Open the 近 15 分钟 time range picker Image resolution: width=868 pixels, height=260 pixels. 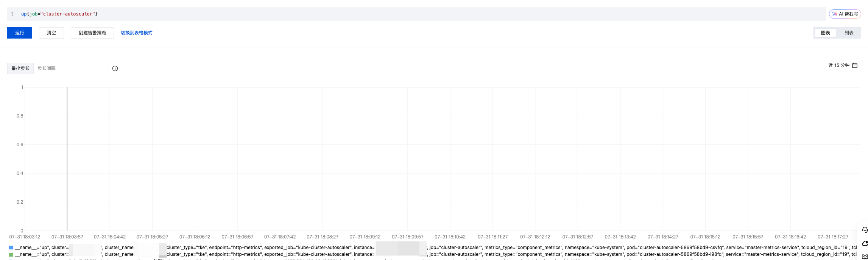pos(843,65)
